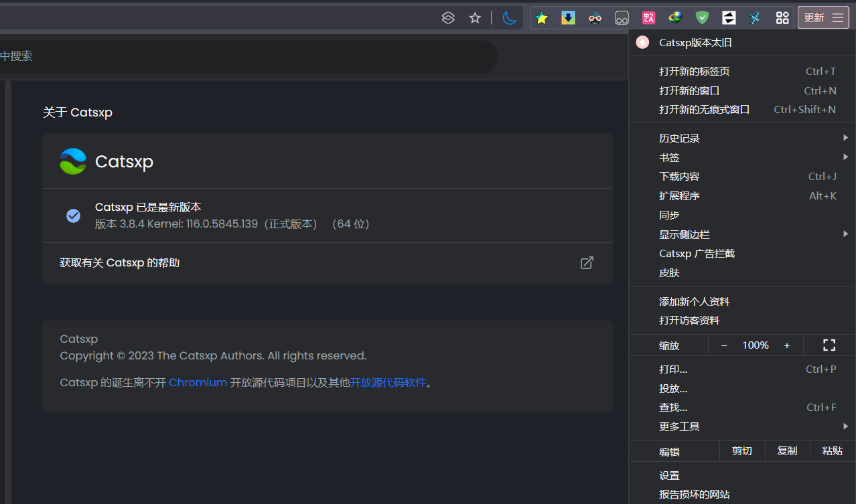
Task: Open the download arrow extension
Action: (x=568, y=18)
